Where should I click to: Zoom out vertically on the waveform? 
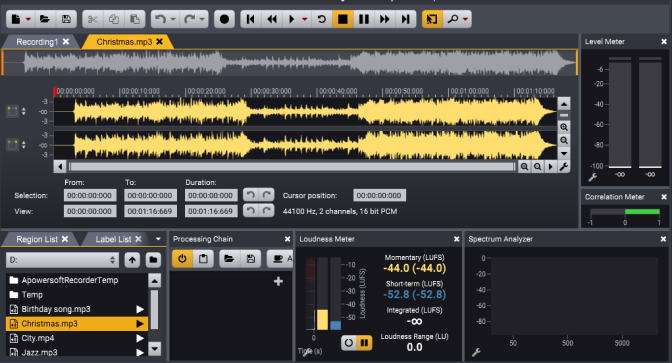pyautogui.click(x=564, y=141)
